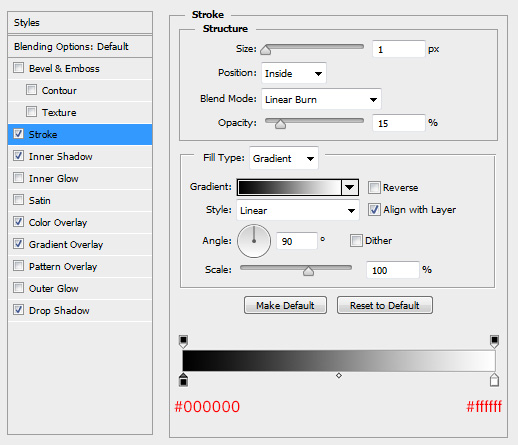
Task: Select the black color stop below the gradient
Action: pyautogui.click(x=183, y=380)
